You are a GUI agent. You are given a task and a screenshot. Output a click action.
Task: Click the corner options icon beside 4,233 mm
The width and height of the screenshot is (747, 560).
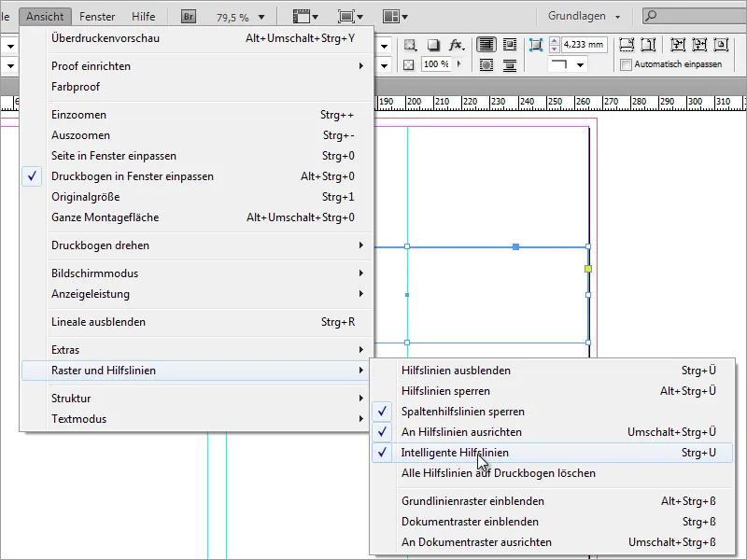[x=536, y=45]
